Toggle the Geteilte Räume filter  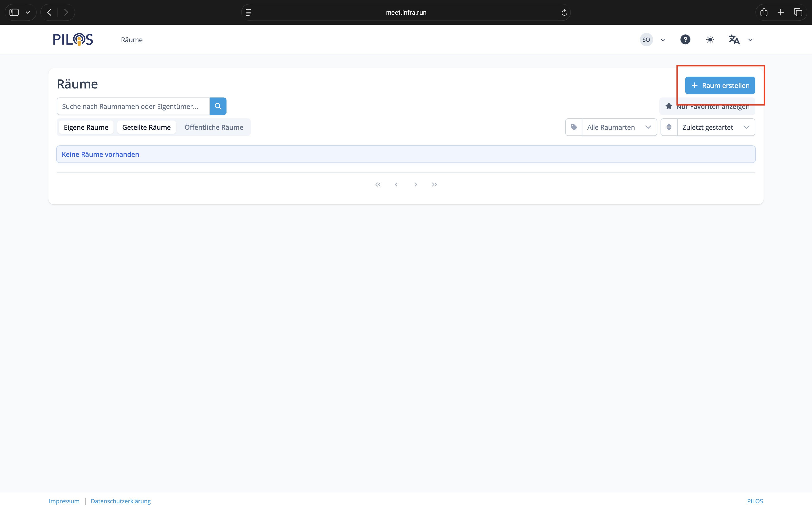click(146, 127)
